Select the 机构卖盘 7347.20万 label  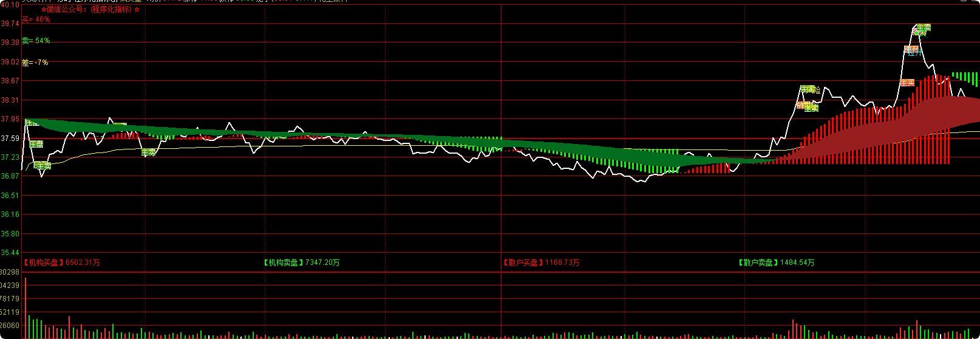[x=302, y=262]
